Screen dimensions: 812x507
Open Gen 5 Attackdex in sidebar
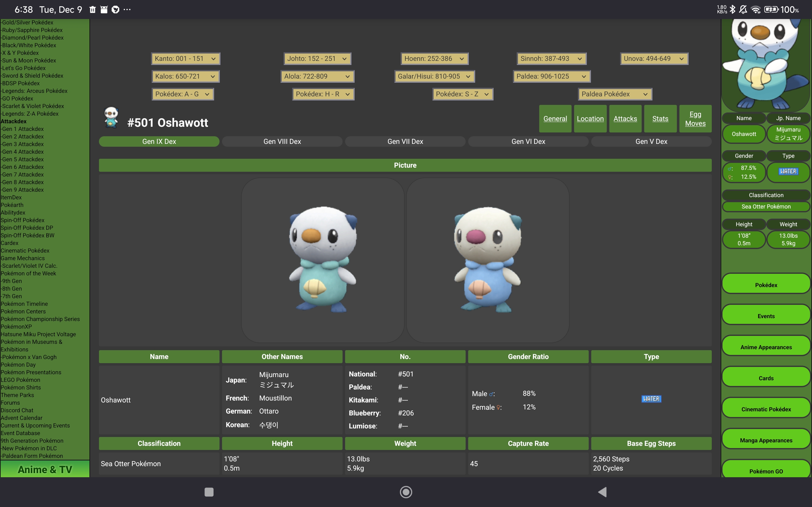pos(23,159)
